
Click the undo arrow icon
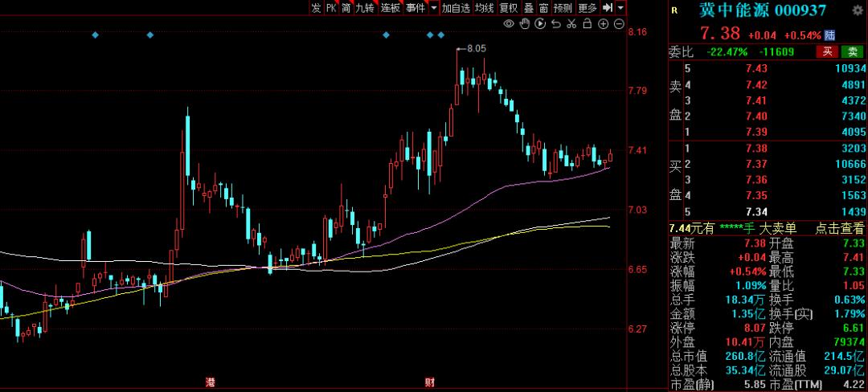(x=555, y=24)
